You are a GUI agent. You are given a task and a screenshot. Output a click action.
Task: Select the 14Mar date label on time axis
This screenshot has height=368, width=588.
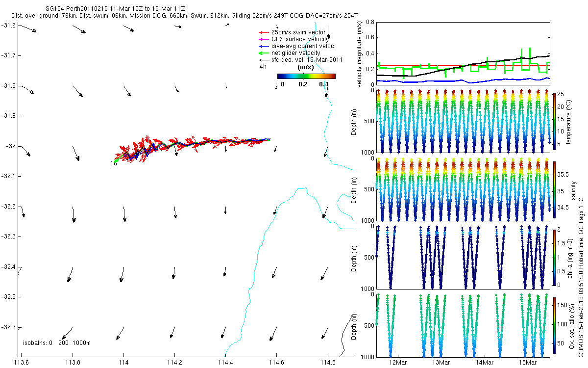point(484,362)
